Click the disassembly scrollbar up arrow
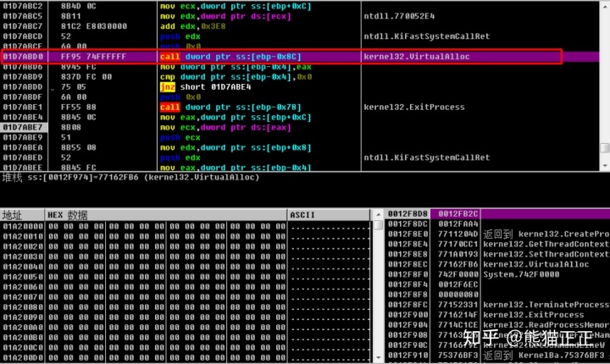This screenshot has height=364, width=610. 605,6
